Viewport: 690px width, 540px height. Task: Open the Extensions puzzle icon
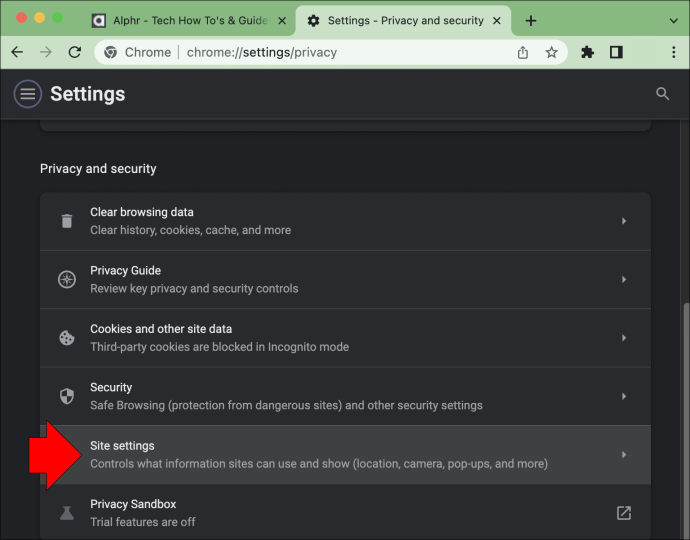tap(587, 52)
